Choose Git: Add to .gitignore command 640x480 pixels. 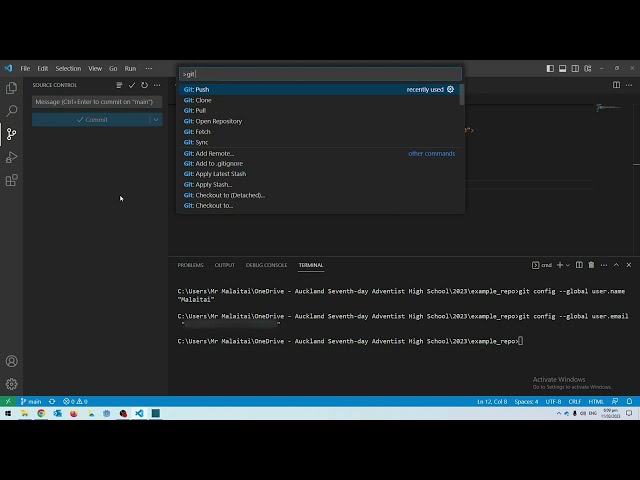pyautogui.click(x=319, y=164)
